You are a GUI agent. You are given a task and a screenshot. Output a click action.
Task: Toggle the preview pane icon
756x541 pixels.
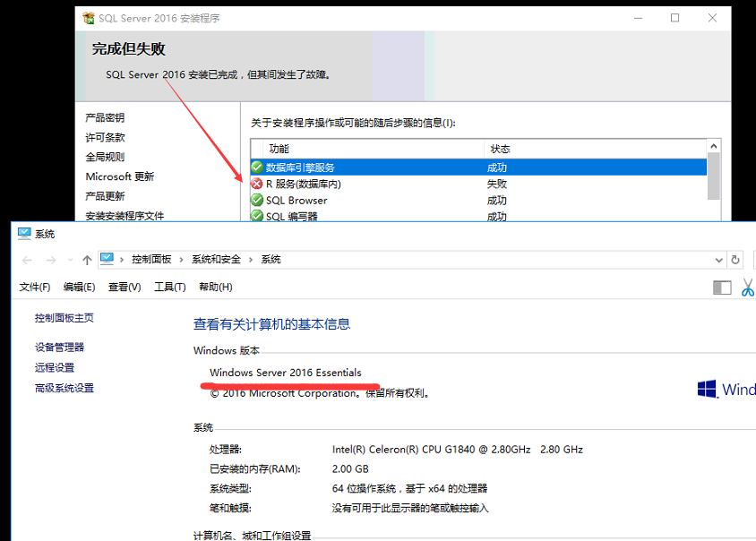[x=722, y=288]
